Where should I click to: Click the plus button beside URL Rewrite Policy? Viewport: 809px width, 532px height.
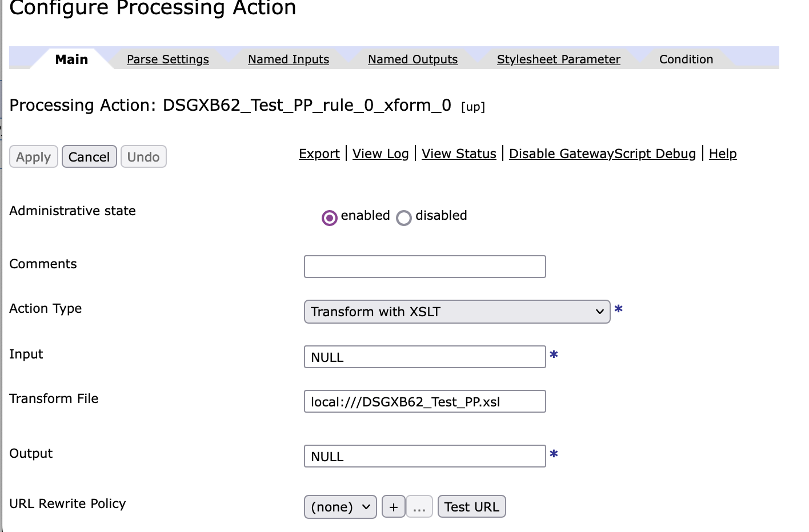tap(394, 506)
